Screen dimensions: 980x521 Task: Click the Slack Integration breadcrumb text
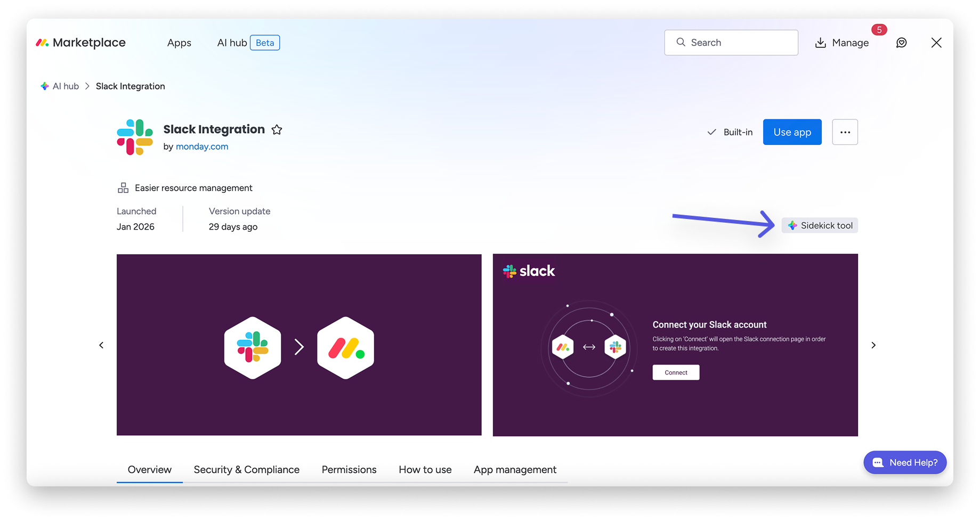coord(131,86)
